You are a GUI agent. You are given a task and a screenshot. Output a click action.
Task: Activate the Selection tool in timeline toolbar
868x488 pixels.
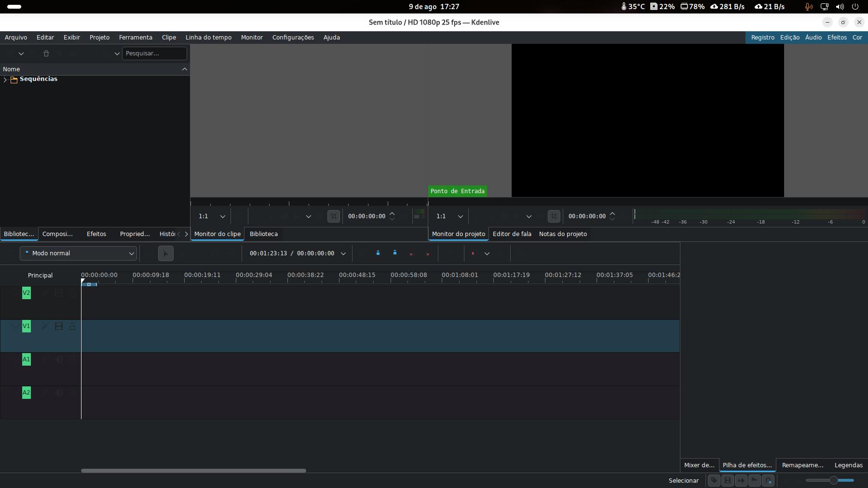click(x=165, y=253)
